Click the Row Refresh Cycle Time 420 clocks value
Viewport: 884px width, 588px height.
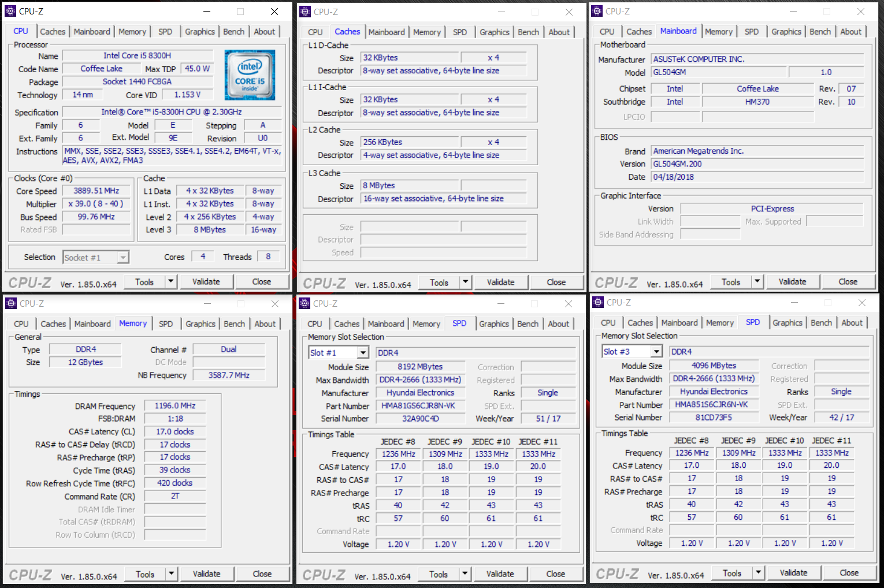pos(175,483)
